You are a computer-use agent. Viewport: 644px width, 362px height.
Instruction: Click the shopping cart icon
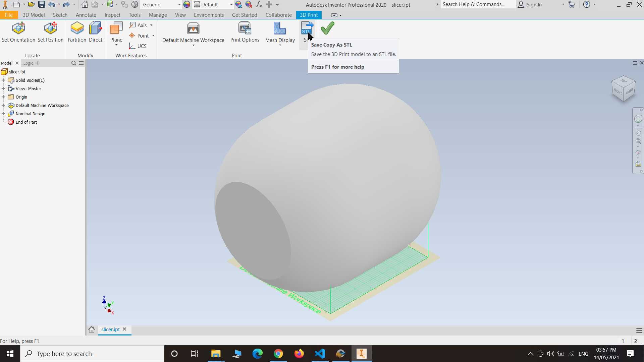(572, 4)
